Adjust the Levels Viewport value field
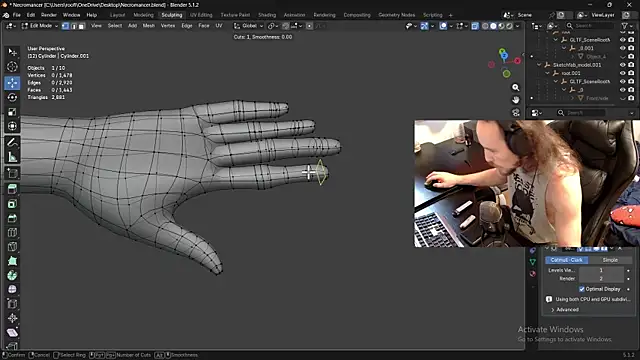Screen dimensions: 640x360 (x=601, y=270)
